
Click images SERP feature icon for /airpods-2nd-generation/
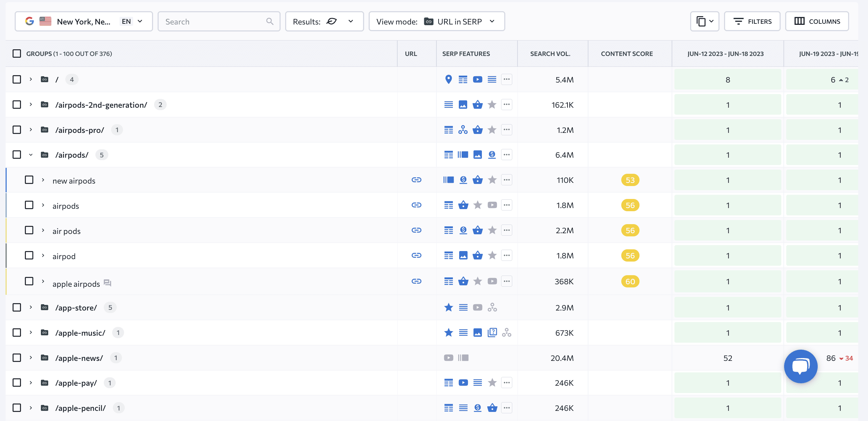(463, 105)
